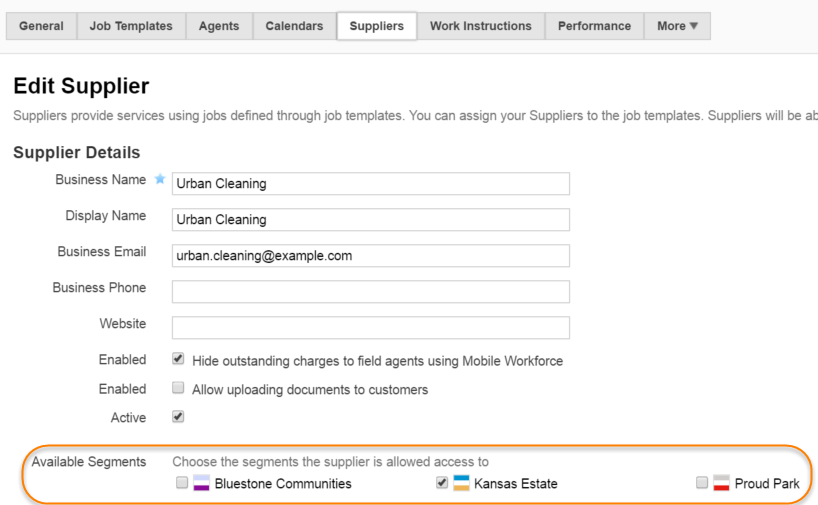Click the purple Bluestone Communities segment icon
The image size is (818, 505).
(201, 483)
